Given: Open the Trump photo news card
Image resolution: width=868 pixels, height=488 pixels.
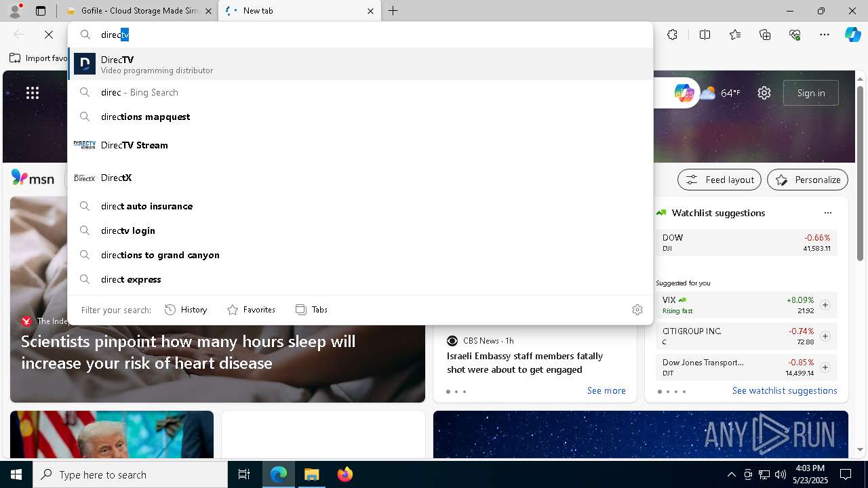Looking at the screenshot, I should click(112, 434).
